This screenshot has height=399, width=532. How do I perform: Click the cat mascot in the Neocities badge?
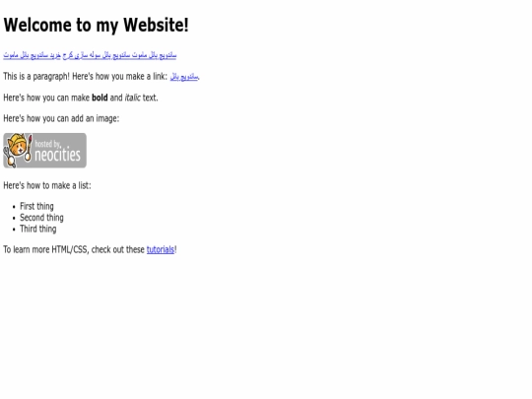coord(18,150)
